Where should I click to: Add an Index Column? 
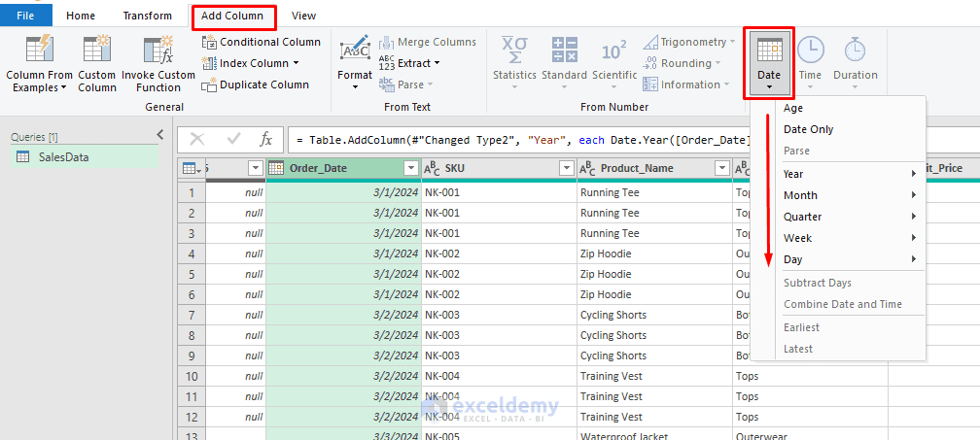250,63
